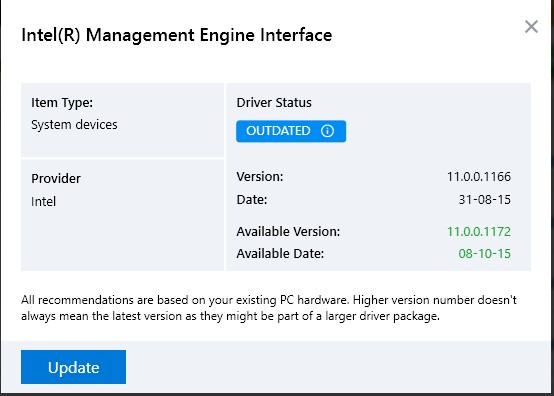Click the OUTDATED status badge

click(291, 131)
